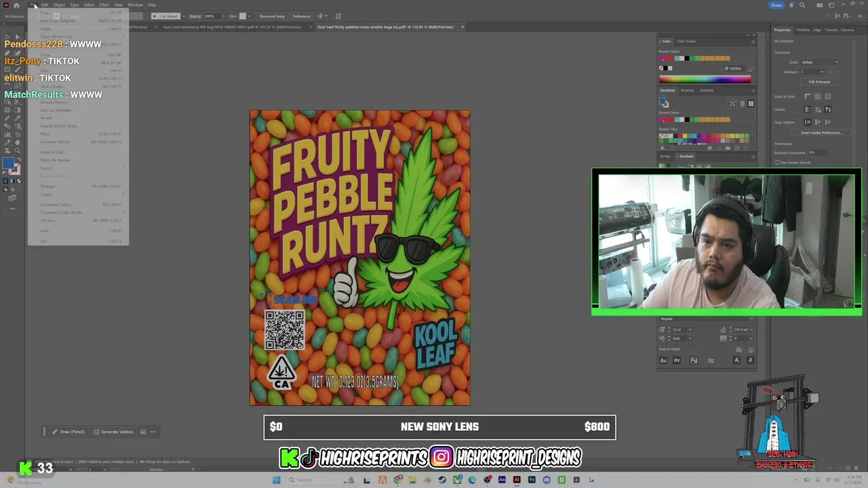This screenshot has height=488, width=868.
Task: Switch to the Color Guide tab
Action: coord(686,41)
